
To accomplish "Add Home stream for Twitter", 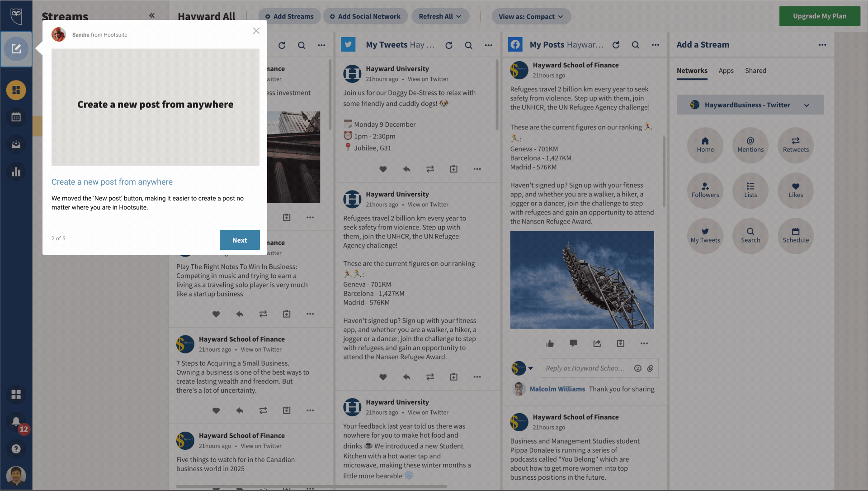I will [705, 145].
